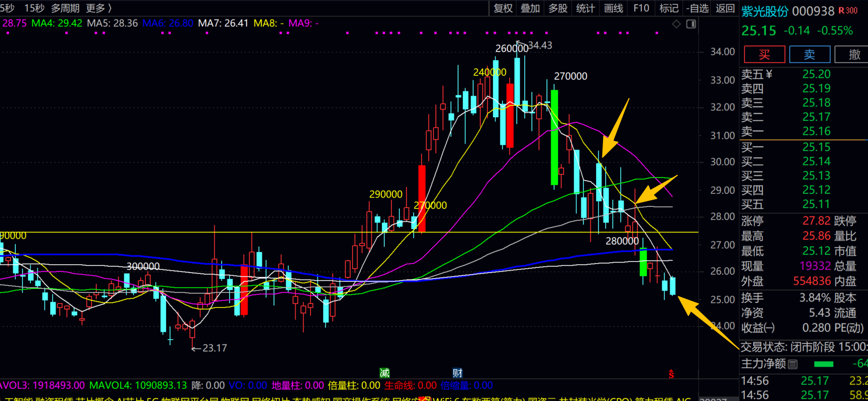Click the green 主力净额 bar
Screen dimensions: 868x401
(x=824, y=364)
